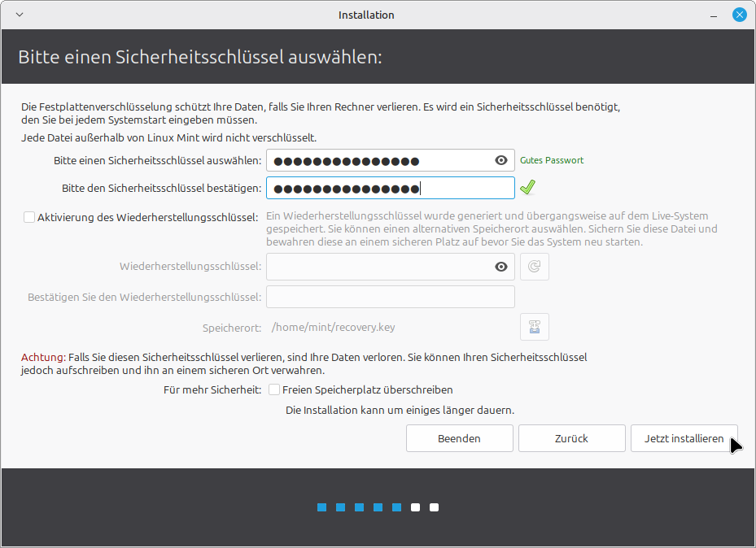The height and width of the screenshot is (548, 756).
Task: Click the Sicherheitsschlüssel bestätigen input field
Action: tap(390, 188)
